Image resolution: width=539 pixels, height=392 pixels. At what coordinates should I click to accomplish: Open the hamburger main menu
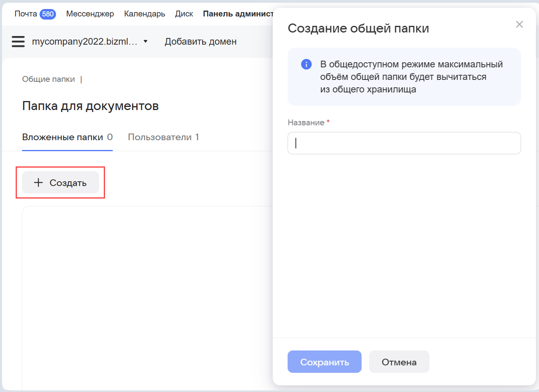click(x=18, y=42)
